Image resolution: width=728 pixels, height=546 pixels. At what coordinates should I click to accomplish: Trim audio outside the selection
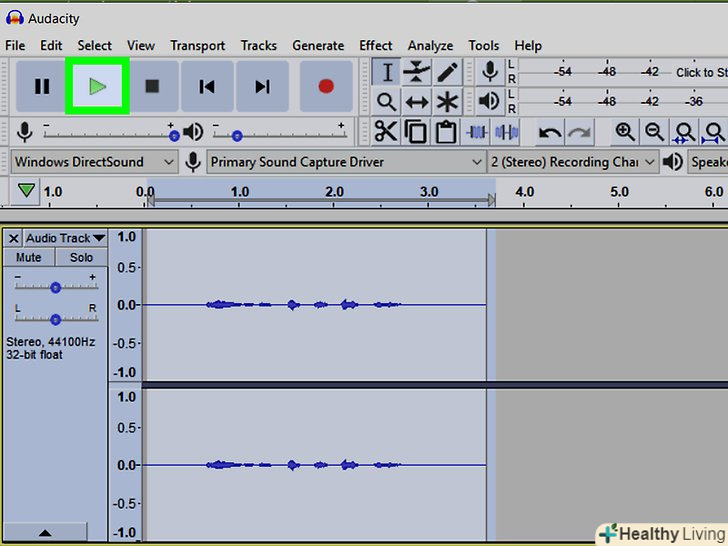476,132
